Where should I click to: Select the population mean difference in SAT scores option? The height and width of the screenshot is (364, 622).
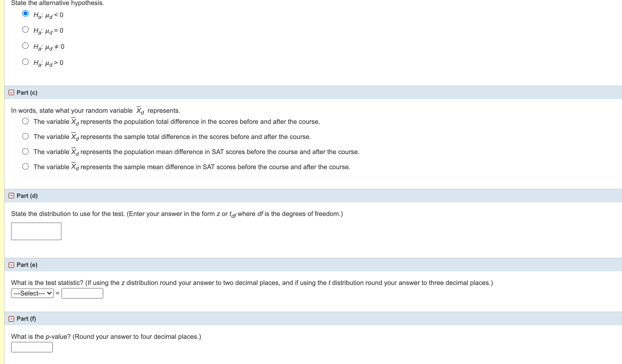coord(25,151)
